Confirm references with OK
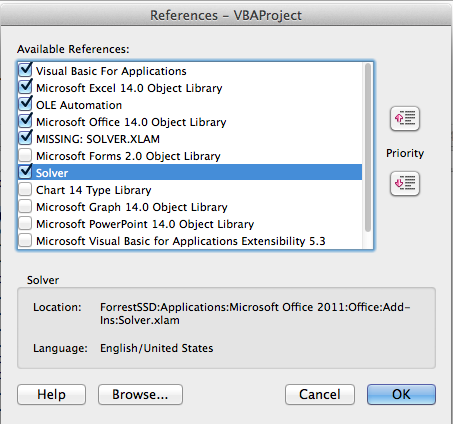The height and width of the screenshot is (424, 453). point(401,394)
